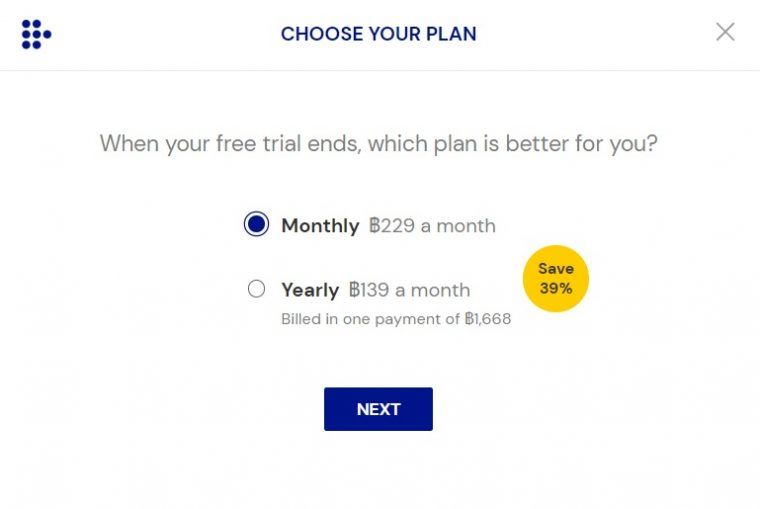Click 'a month' after ฿229
Image resolution: width=760 pixels, height=509 pixels.
(458, 225)
